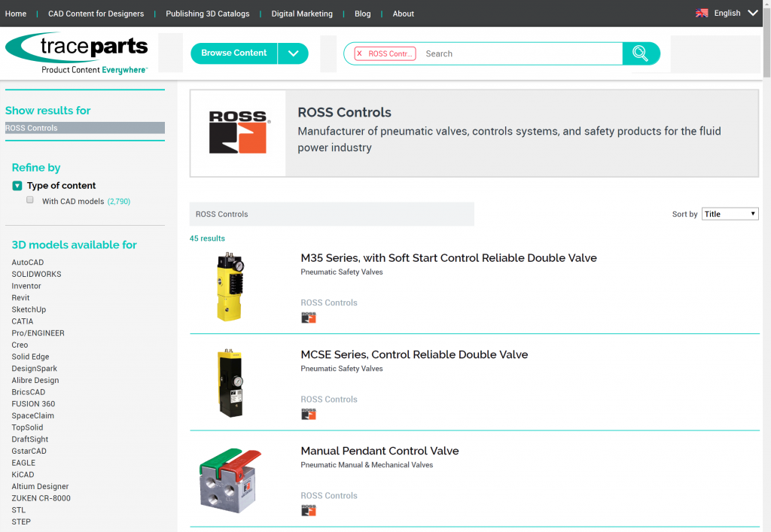Open the yellow M35 Series valve thumbnail
This screenshot has height=532, width=771.
tap(230, 287)
